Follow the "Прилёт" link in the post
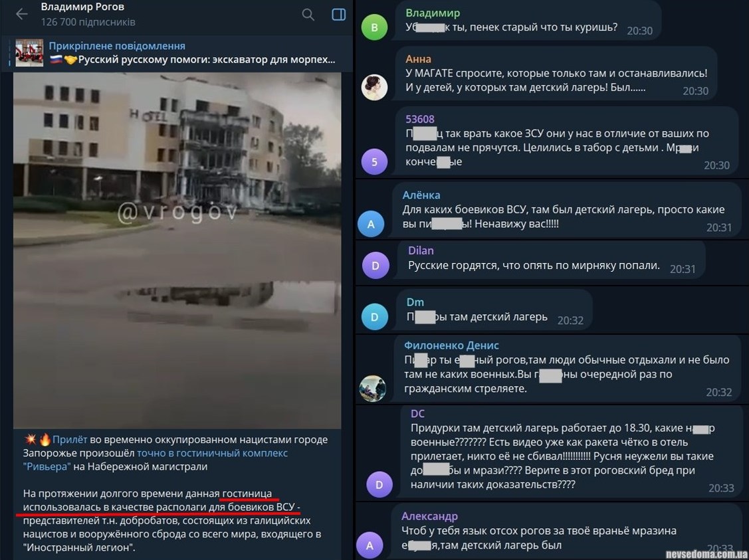This screenshot has width=749, height=560. pyautogui.click(x=70, y=439)
